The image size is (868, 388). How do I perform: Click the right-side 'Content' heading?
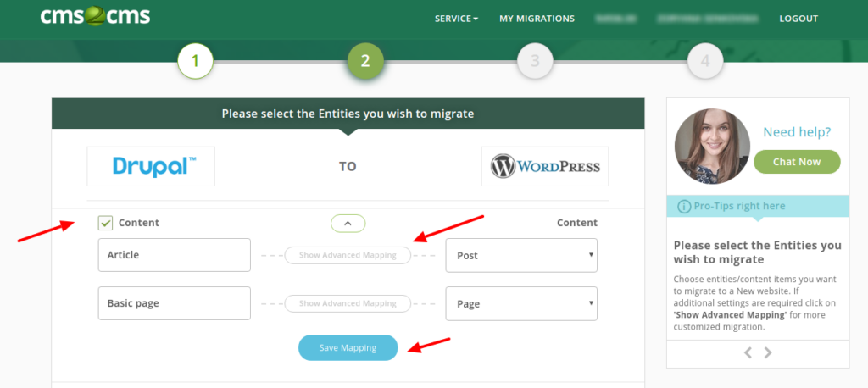point(576,223)
